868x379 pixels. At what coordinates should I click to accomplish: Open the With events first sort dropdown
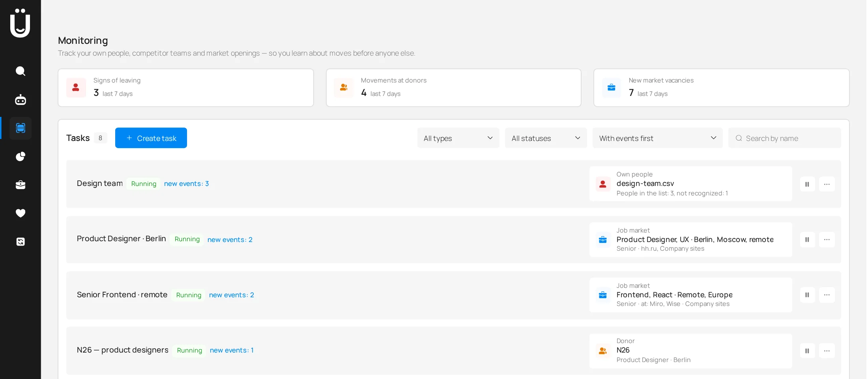658,138
